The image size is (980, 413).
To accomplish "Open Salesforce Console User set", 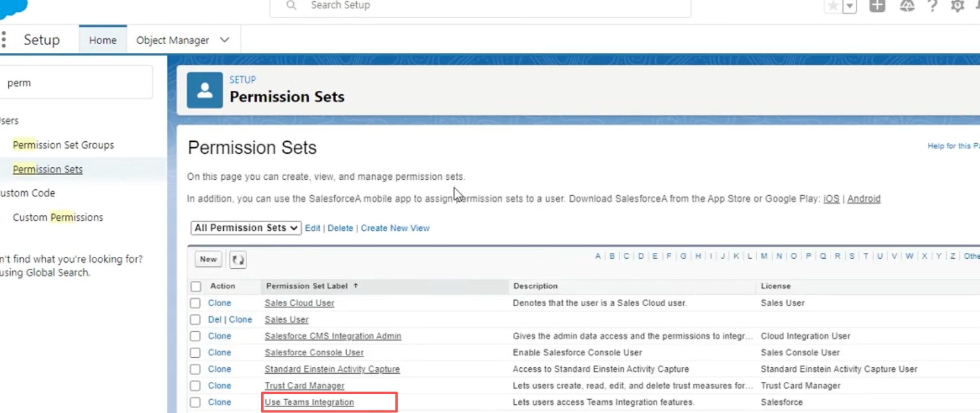I will click(x=314, y=352).
